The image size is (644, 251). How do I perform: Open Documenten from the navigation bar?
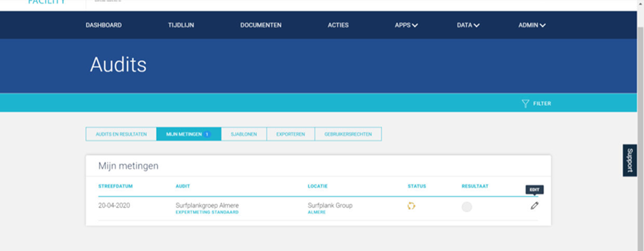[261, 25]
